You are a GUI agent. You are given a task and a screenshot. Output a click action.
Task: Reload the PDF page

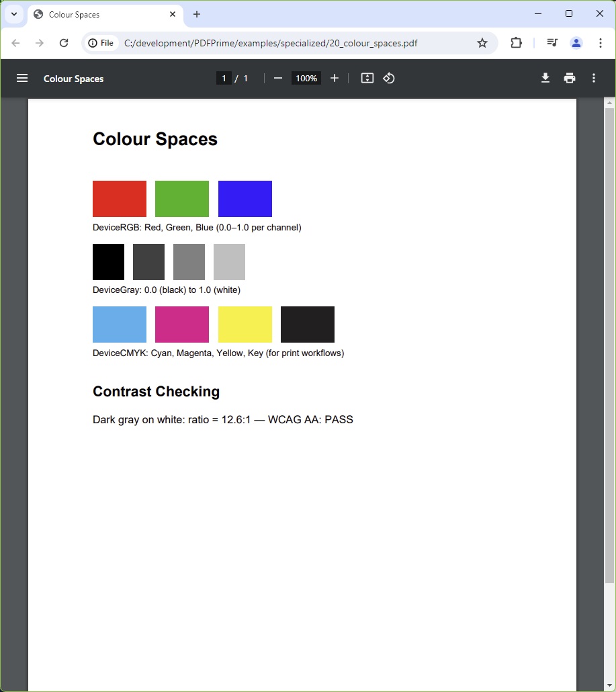[x=64, y=42]
